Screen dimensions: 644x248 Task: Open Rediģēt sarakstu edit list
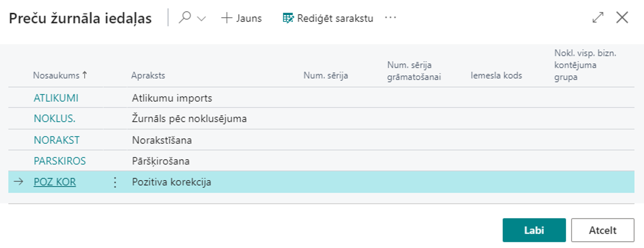coord(328,18)
